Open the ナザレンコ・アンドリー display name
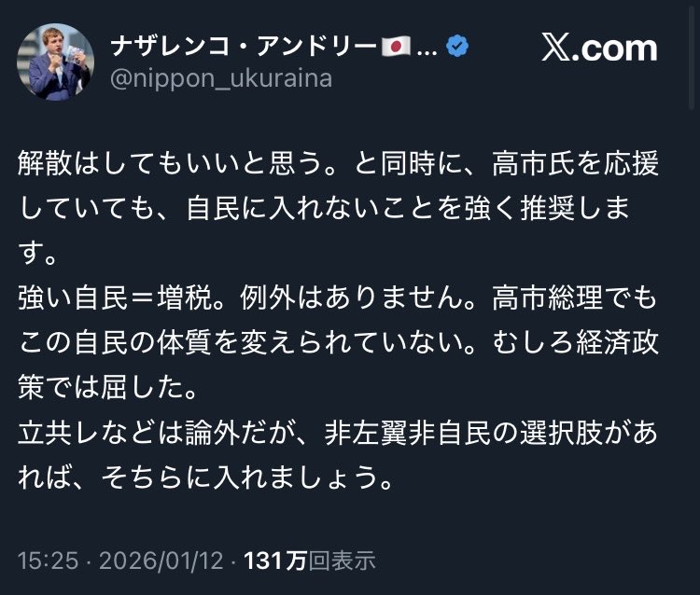The width and height of the screenshot is (700, 595). (243, 47)
